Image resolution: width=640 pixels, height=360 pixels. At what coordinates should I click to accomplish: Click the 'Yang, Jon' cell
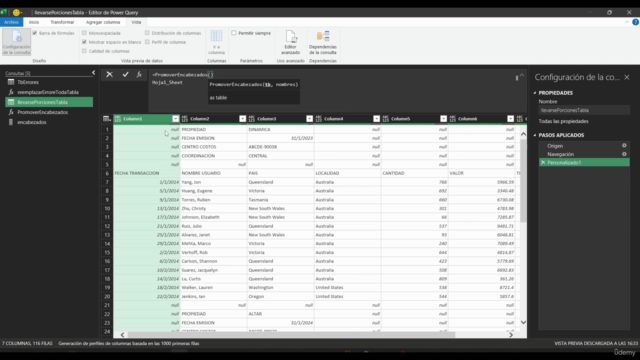point(213,182)
